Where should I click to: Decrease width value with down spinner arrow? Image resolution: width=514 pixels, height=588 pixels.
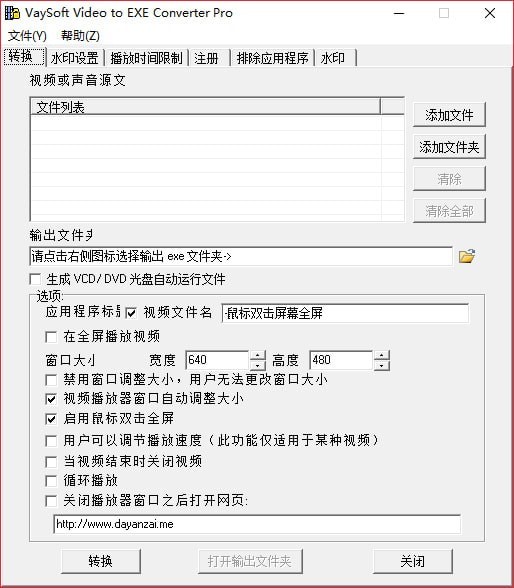click(258, 365)
